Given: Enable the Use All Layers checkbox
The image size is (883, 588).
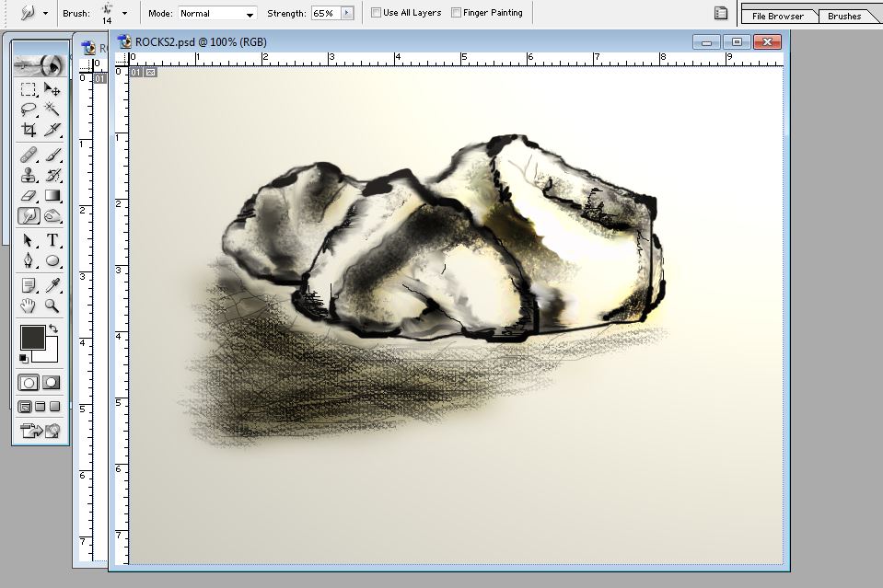Looking at the screenshot, I should click(x=376, y=13).
